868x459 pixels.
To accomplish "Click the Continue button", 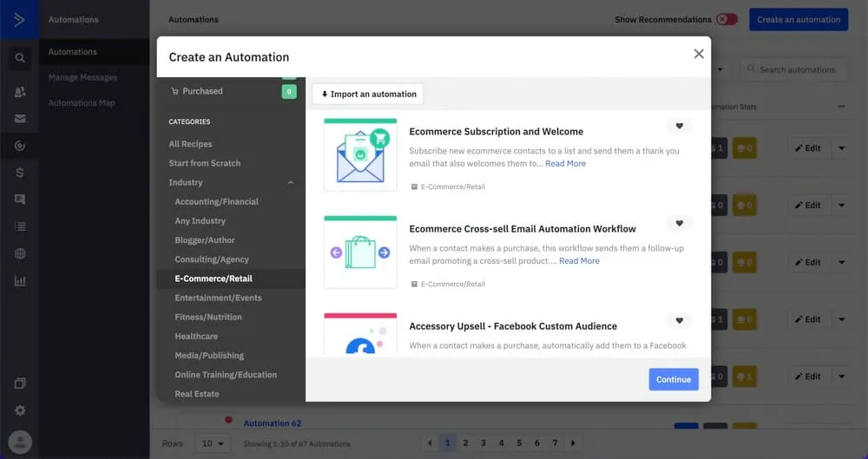I will pyautogui.click(x=673, y=379).
